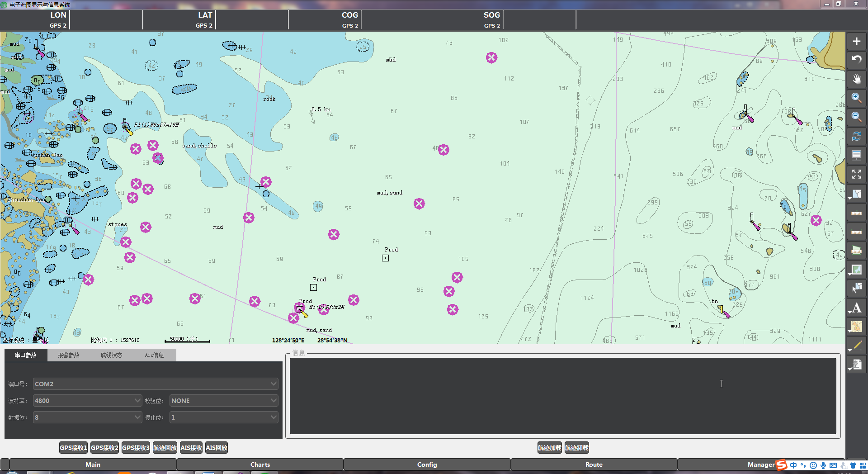Click the 128°24'50"E longitude readout
The height and width of the screenshot is (474, 868).
(288, 341)
